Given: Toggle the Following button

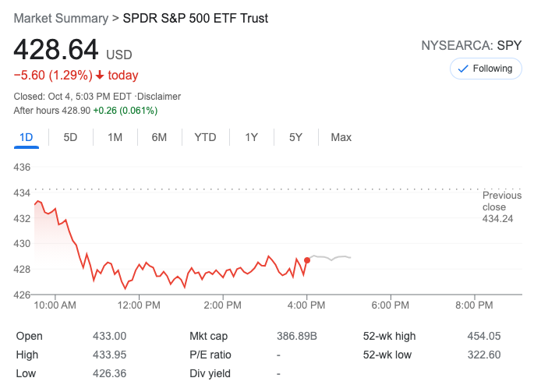Looking at the screenshot, I should tap(485, 69).
